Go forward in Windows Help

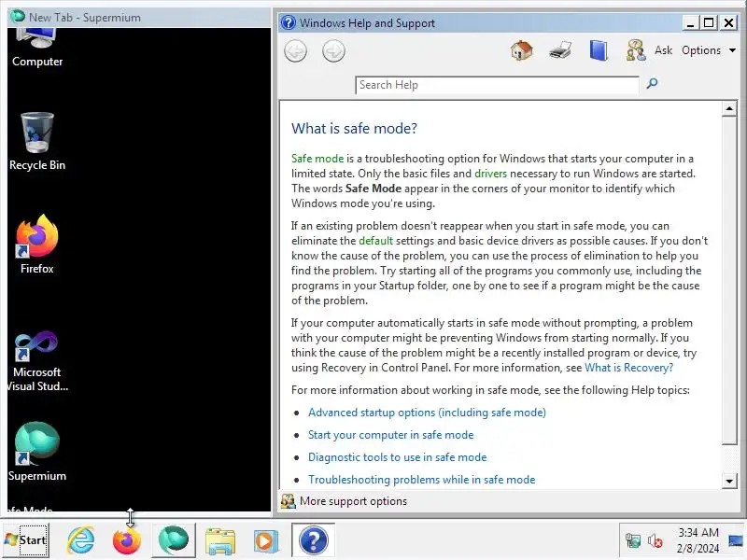pyautogui.click(x=333, y=51)
